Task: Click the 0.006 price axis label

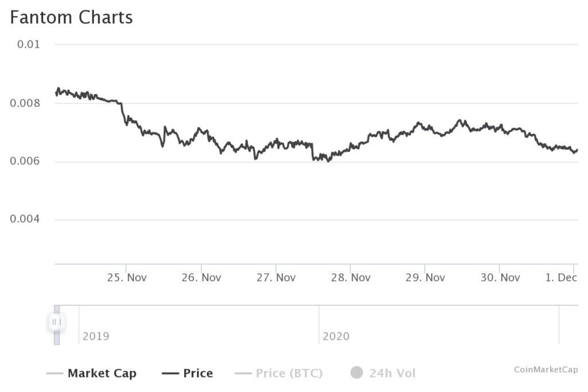Action: (x=25, y=162)
